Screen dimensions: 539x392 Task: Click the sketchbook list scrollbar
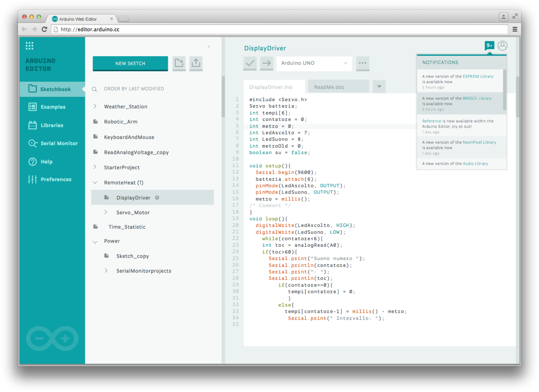tap(223, 97)
